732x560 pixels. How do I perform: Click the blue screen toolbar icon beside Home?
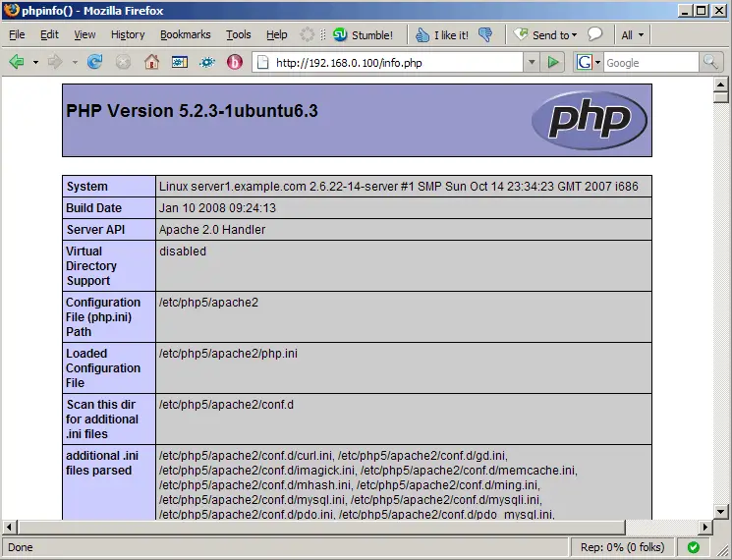pos(179,62)
